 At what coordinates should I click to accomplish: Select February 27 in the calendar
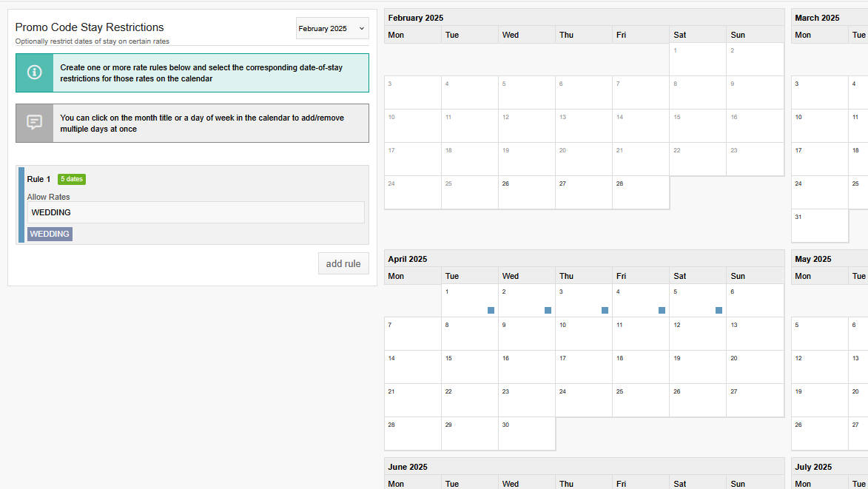point(583,192)
